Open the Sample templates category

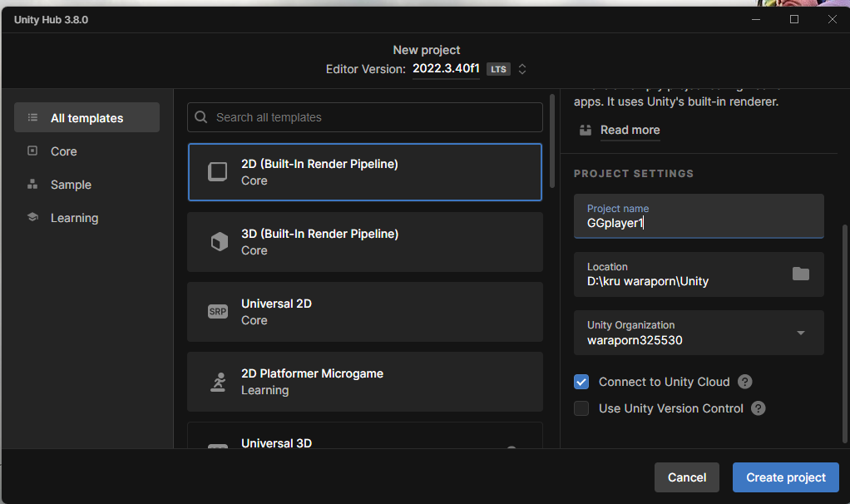coord(71,185)
